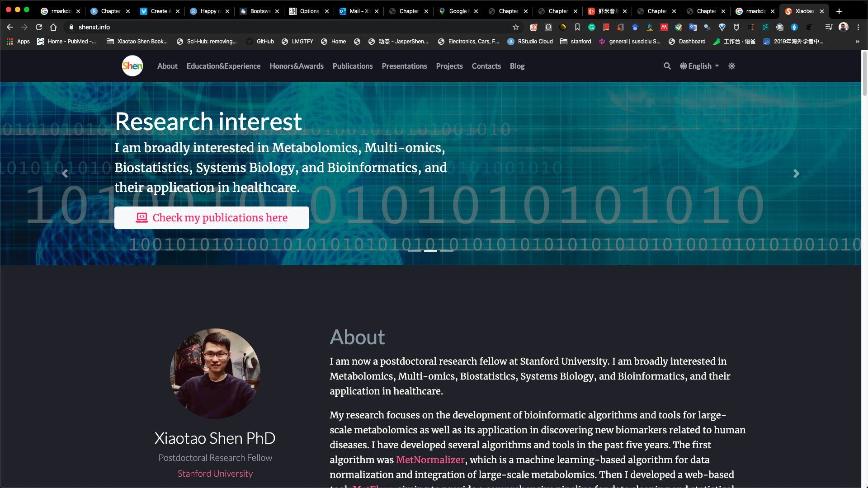Expand hidden bookmarks with double chevron

click(857, 42)
